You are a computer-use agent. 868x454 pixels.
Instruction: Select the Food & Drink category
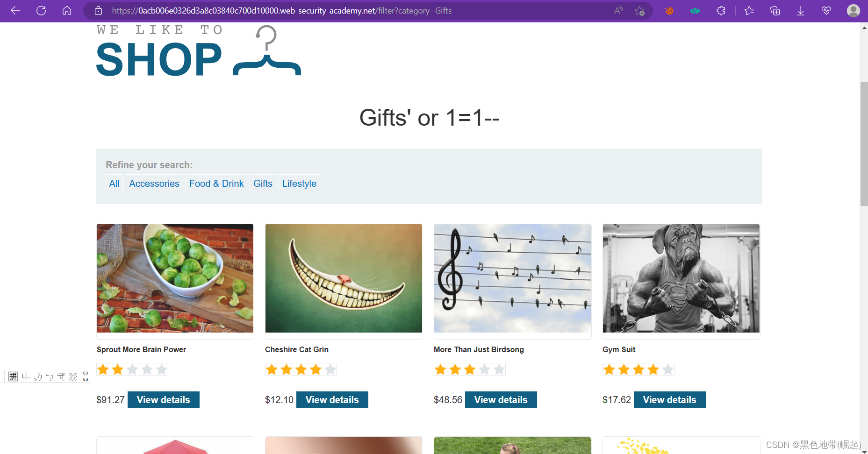216,184
